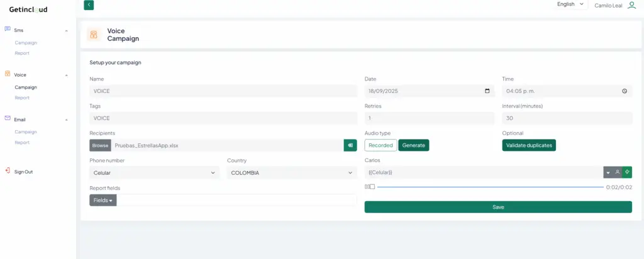The image size is (644, 259).
Task: Click the person icon in the Carlos field
Action: [x=618, y=172]
